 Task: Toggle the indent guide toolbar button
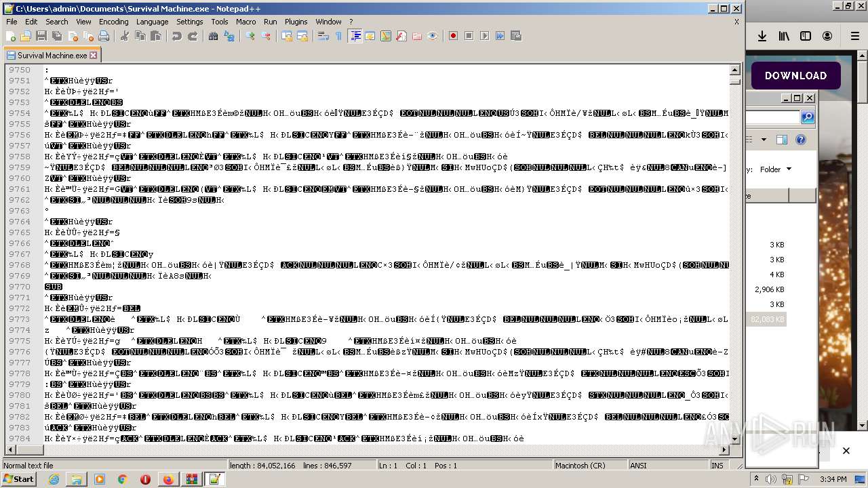coord(355,36)
